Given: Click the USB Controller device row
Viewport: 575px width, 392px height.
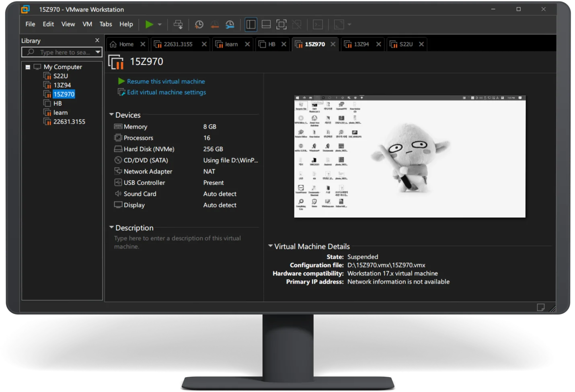Looking at the screenshot, I should 186,183.
